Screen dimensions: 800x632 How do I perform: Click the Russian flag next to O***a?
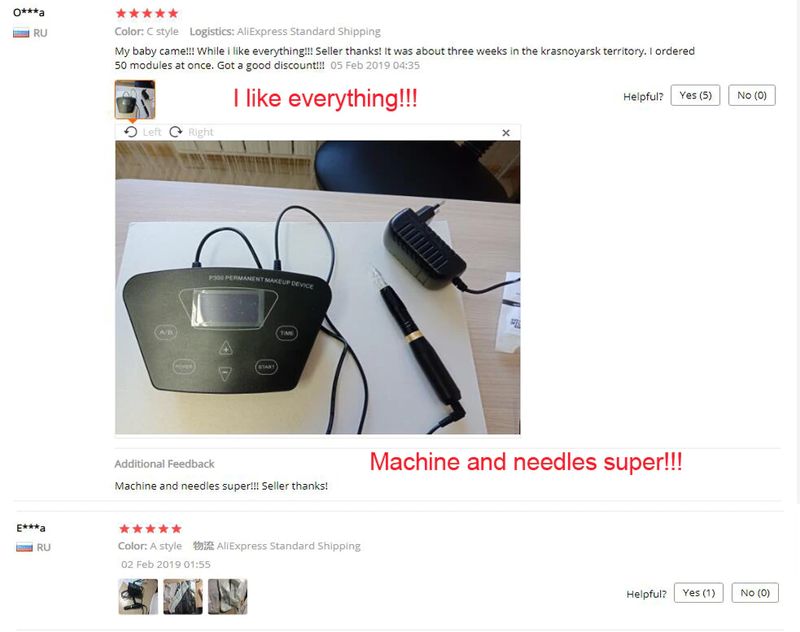tap(21, 33)
